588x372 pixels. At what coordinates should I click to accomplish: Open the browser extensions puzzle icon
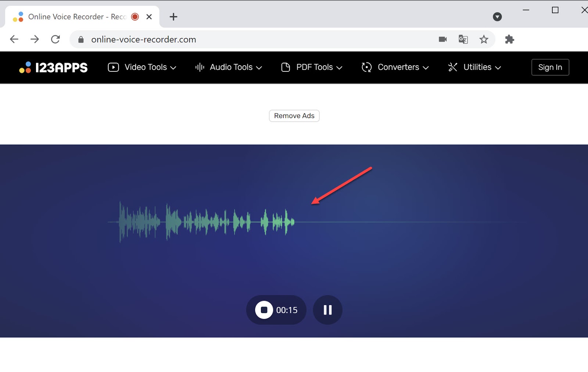pos(510,39)
